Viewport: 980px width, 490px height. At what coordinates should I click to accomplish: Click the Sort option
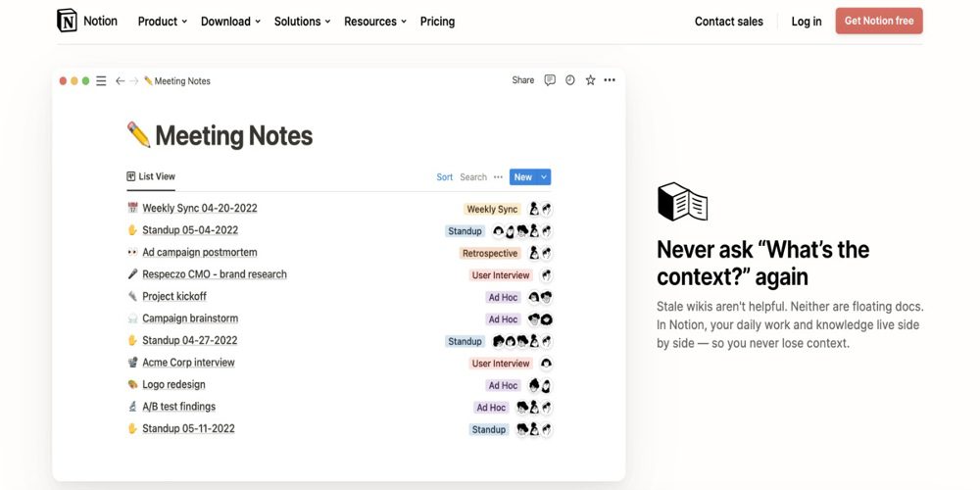[x=444, y=176]
